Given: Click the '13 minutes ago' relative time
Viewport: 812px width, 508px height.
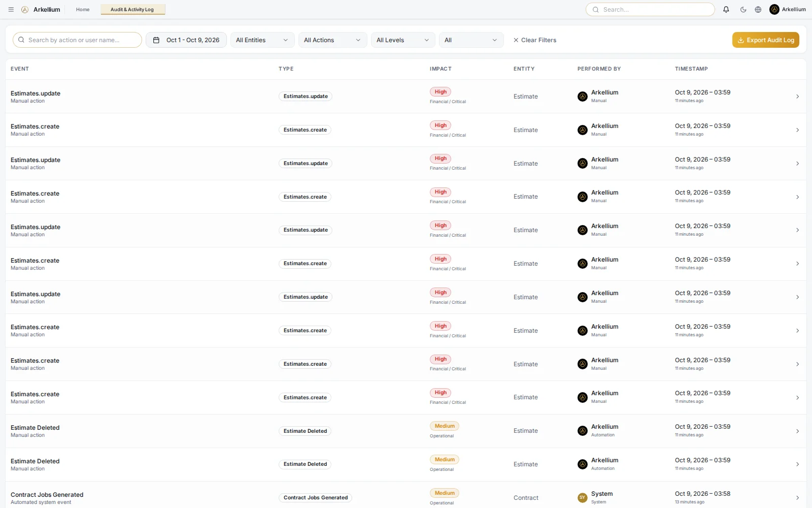Looking at the screenshot, I should point(690,502).
